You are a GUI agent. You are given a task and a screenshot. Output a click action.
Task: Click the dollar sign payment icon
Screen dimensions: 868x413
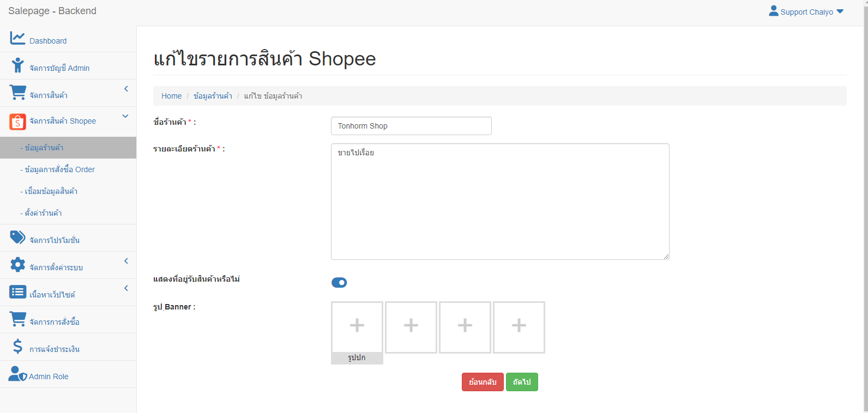17,347
